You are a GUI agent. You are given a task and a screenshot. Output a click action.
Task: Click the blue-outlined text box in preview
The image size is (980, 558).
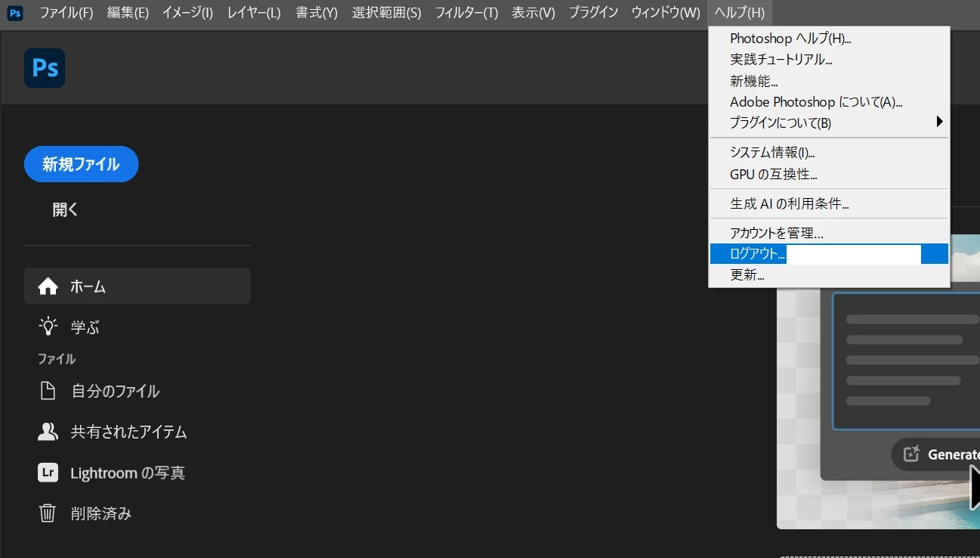906,361
